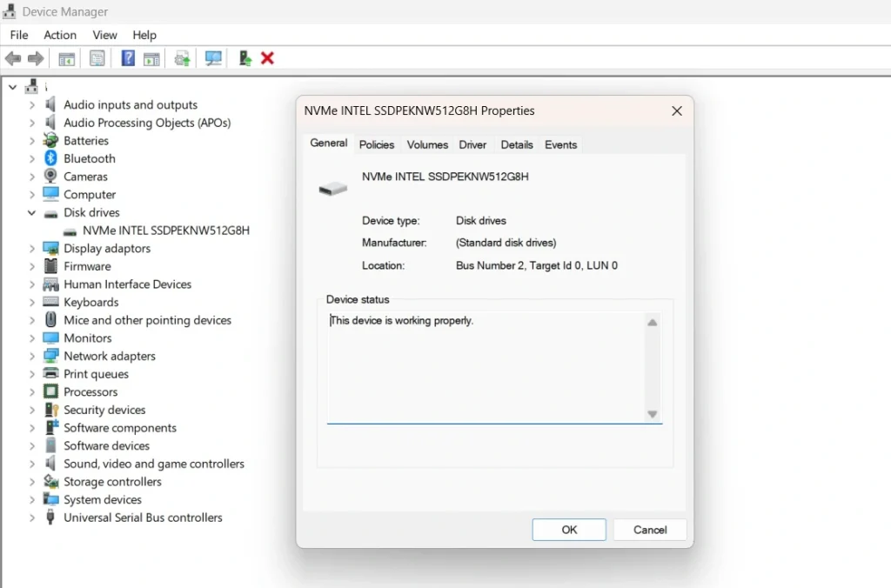
Task: Open the View menu
Action: pos(104,35)
